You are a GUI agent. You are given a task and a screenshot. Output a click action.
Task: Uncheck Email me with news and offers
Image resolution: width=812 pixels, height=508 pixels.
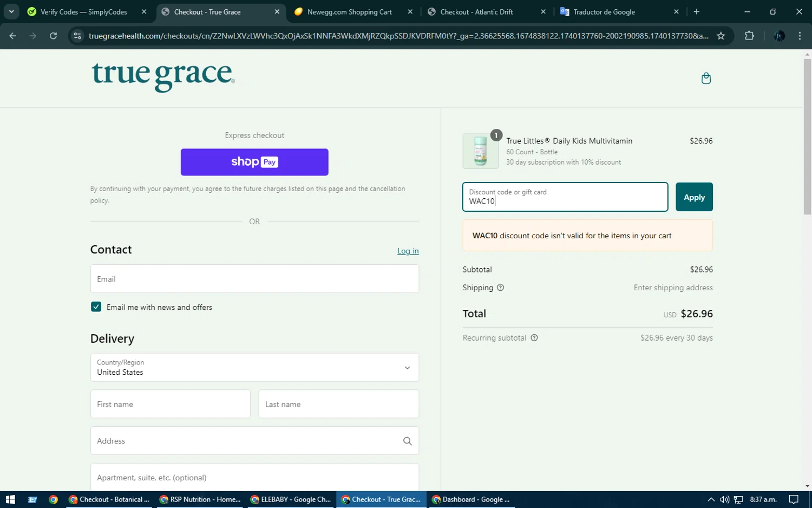(96, 307)
